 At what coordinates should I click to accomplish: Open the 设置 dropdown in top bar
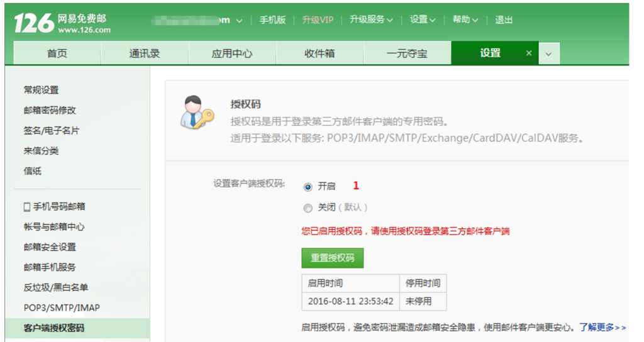coord(423,19)
